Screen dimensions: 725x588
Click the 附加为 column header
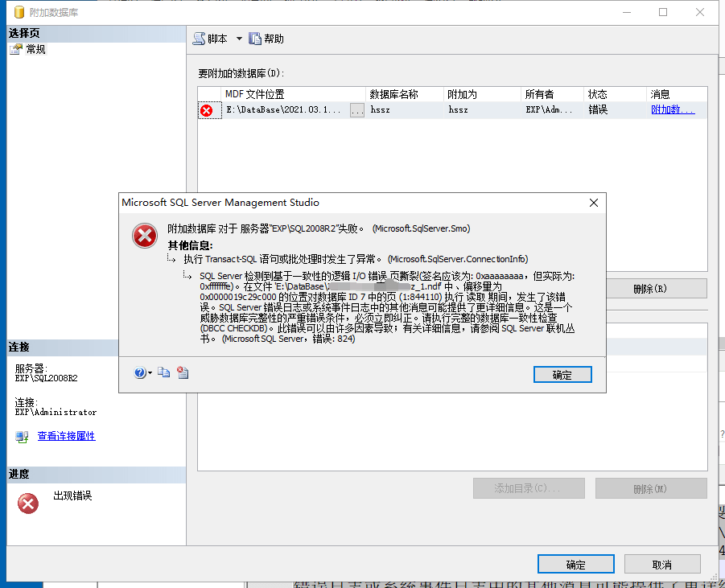pyautogui.click(x=482, y=94)
